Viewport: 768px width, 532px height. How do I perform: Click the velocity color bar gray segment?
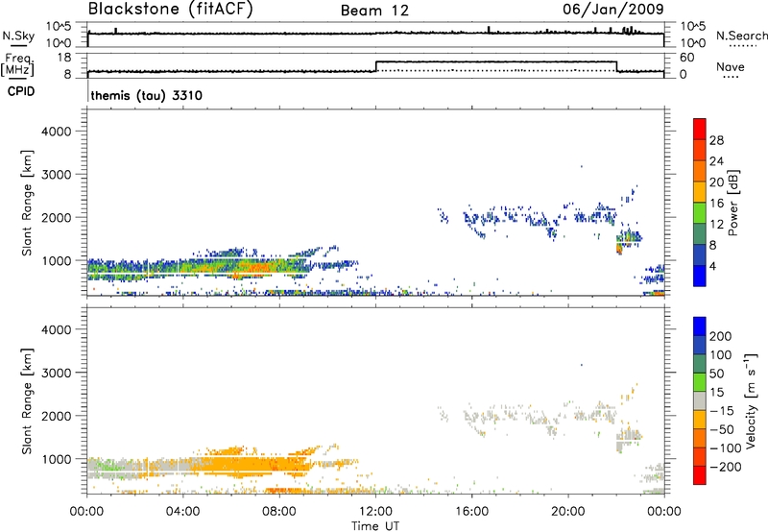pos(700,400)
